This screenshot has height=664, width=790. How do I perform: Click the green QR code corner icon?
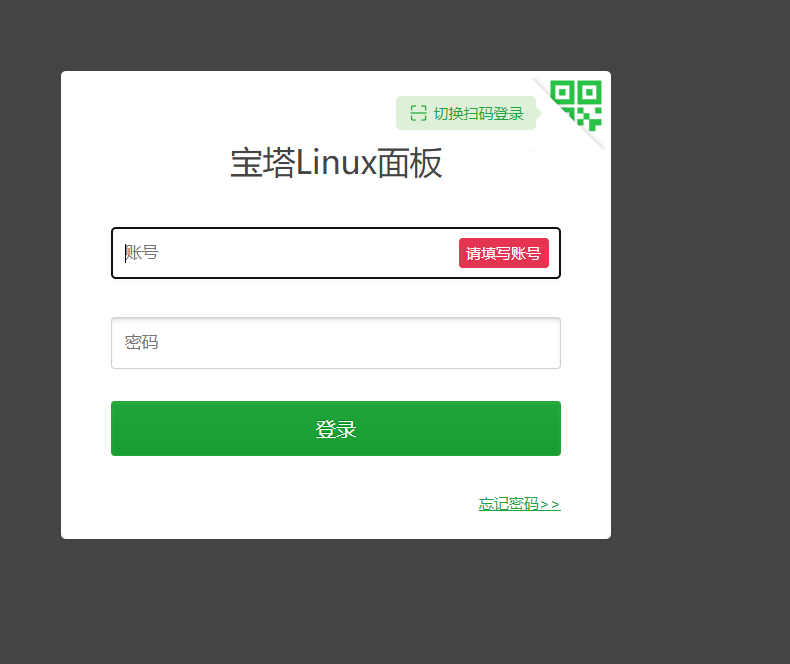tap(576, 105)
